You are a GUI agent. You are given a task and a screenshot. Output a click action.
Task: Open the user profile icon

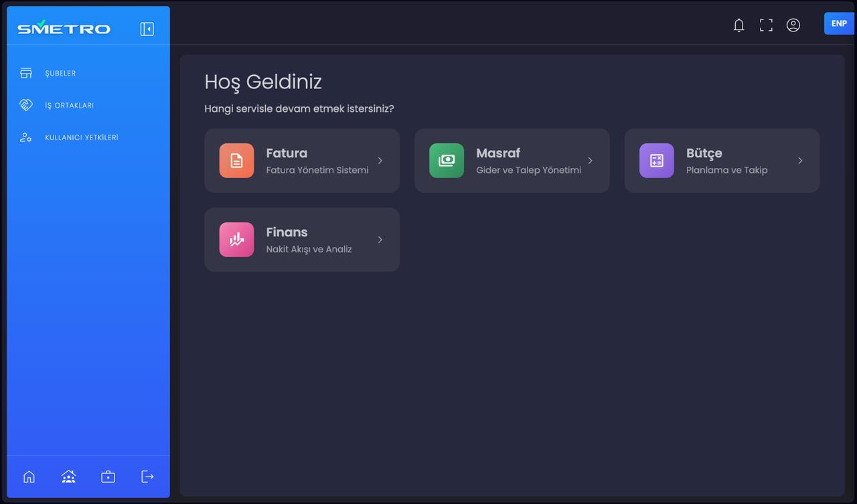click(x=793, y=25)
